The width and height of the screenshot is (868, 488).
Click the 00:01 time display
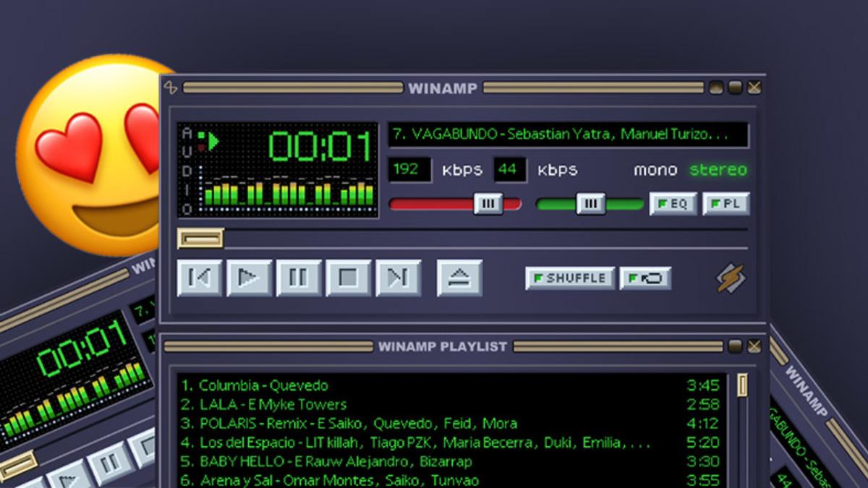pyautogui.click(x=320, y=147)
